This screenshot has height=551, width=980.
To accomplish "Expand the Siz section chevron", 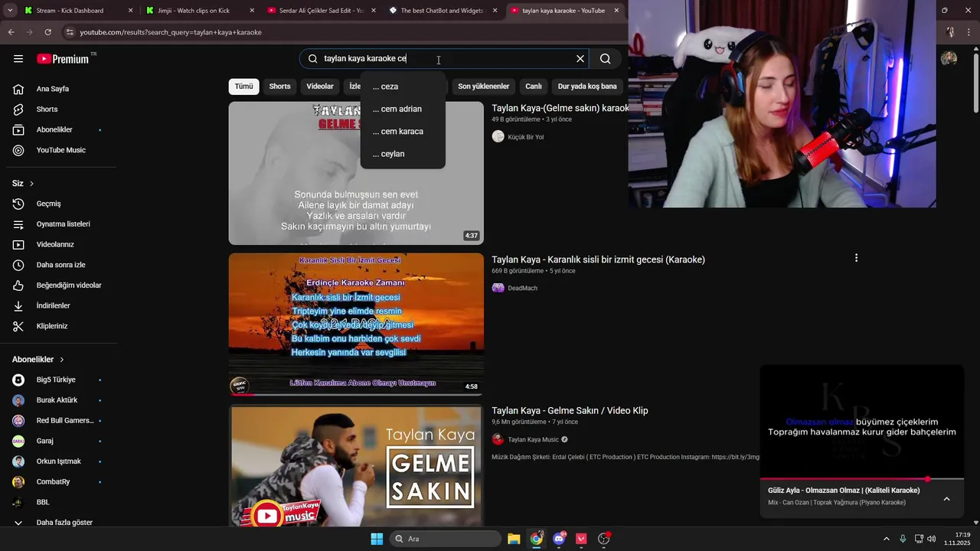I will [31, 184].
